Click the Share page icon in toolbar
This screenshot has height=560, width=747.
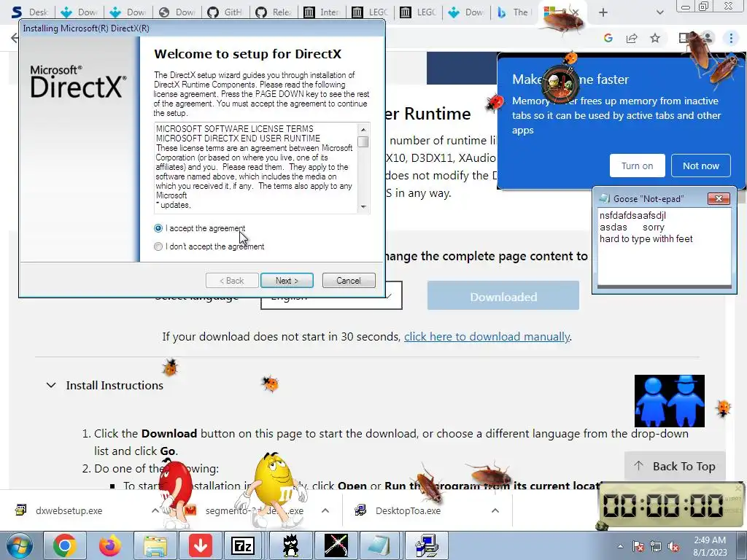point(632,38)
